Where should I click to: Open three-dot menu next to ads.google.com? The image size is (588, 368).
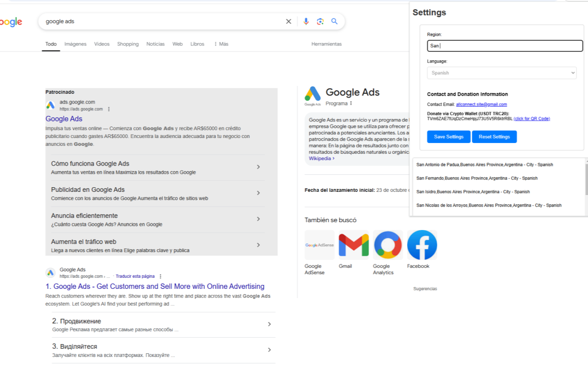point(108,109)
